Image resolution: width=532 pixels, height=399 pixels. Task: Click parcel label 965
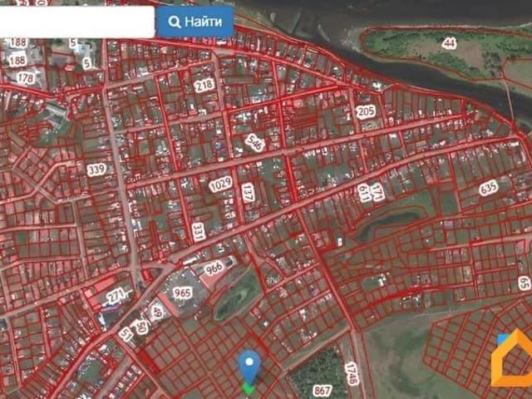pyautogui.click(x=183, y=293)
